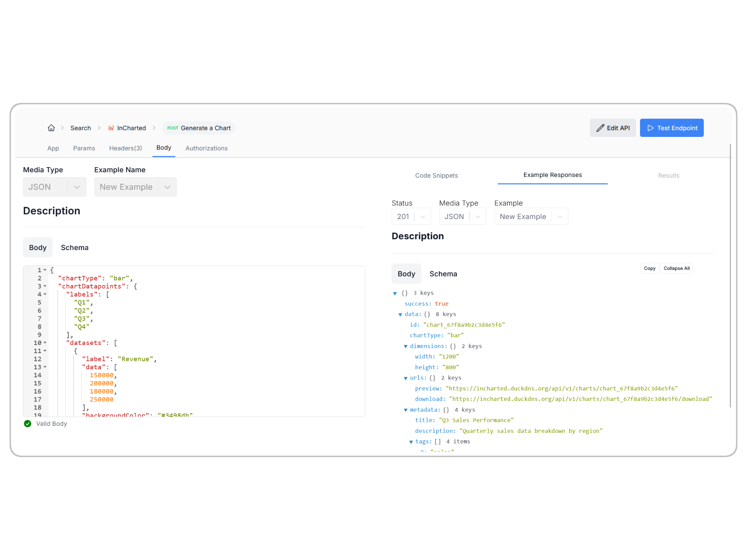
Task: Collapse the metadata node triangle
Action: (x=405, y=410)
